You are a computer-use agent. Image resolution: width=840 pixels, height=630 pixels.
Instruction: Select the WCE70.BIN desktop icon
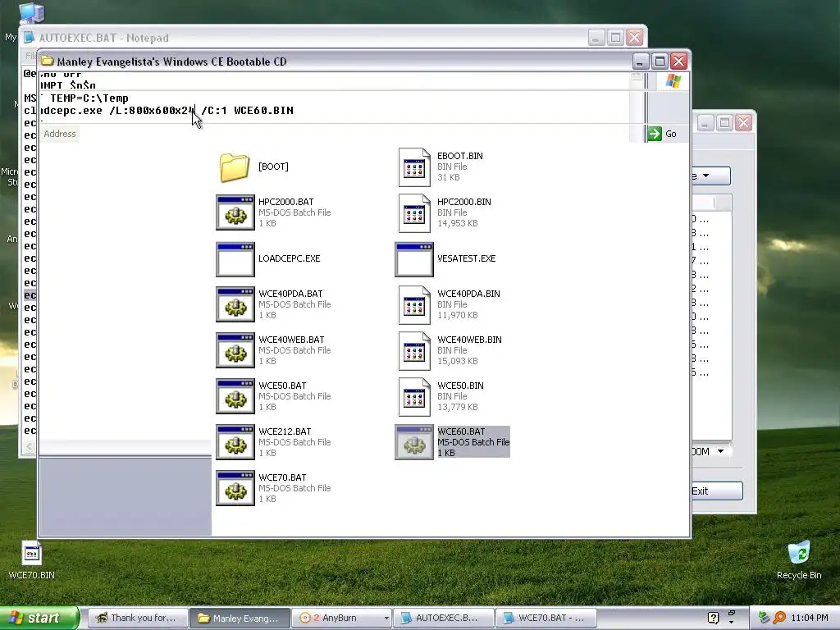[x=32, y=554]
